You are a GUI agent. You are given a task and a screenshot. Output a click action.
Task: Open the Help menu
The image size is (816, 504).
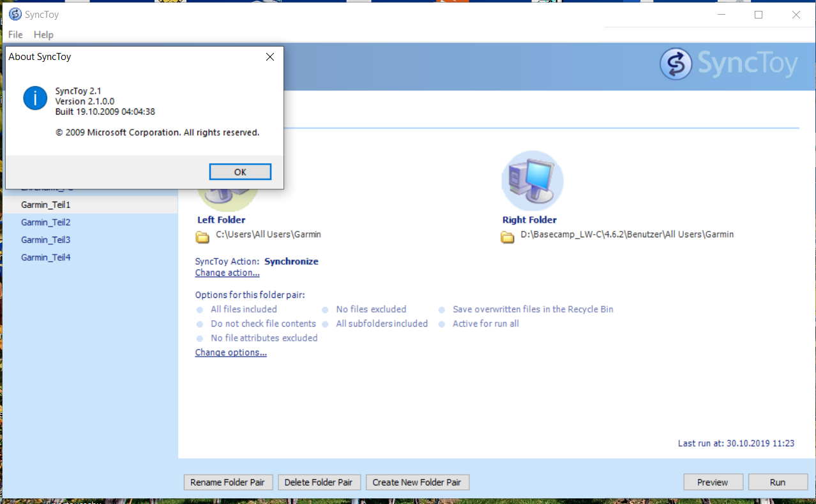(43, 34)
